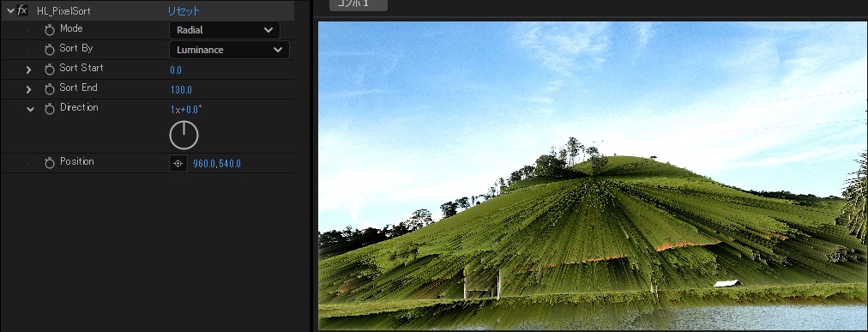Select the Direction property label
The image size is (868, 332).
79,107
